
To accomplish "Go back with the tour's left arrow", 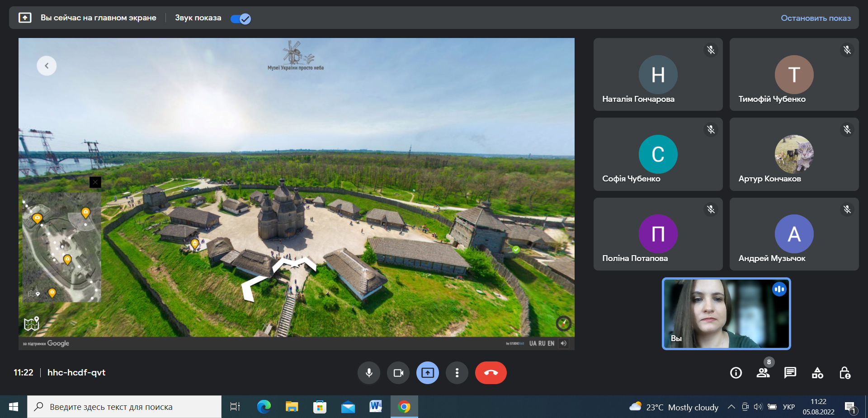I will click(47, 66).
